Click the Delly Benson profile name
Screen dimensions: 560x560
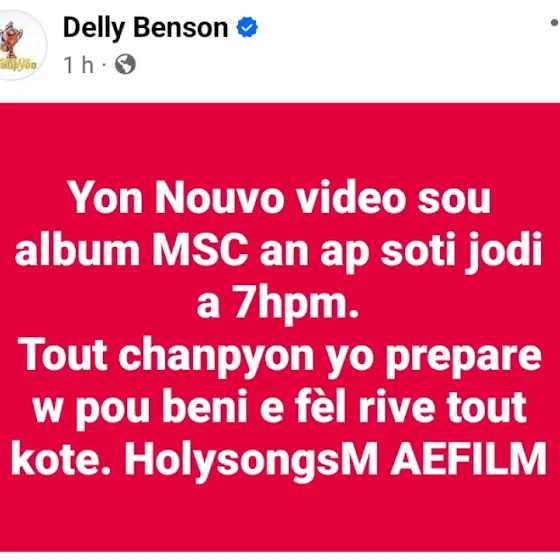coord(145,28)
